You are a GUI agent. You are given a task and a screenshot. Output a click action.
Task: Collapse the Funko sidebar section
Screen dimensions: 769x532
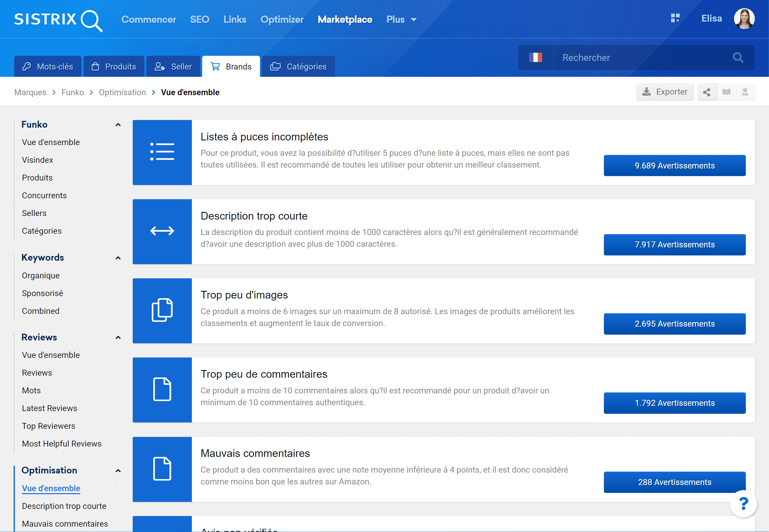click(118, 125)
